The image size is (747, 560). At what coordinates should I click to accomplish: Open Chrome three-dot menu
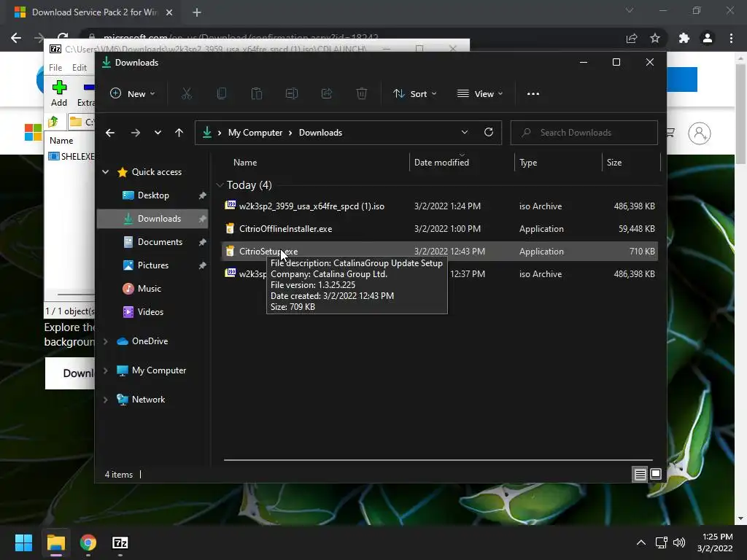click(x=731, y=38)
